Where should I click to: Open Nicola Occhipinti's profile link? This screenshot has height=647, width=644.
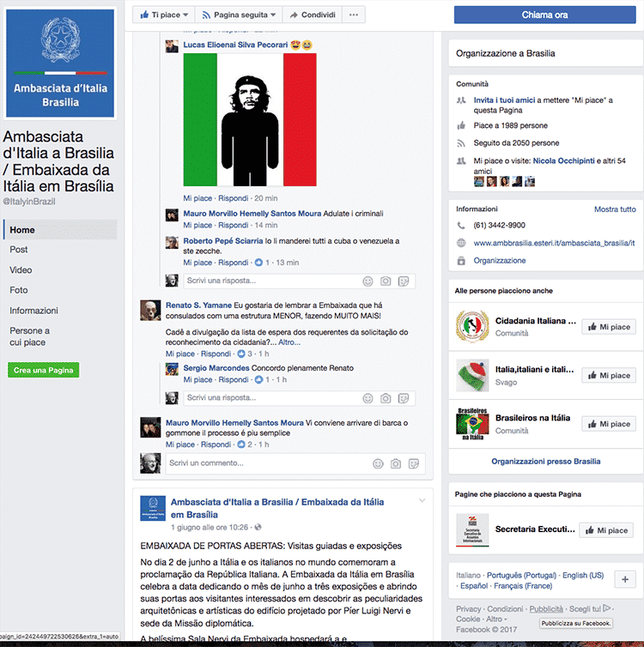(x=563, y=161)
